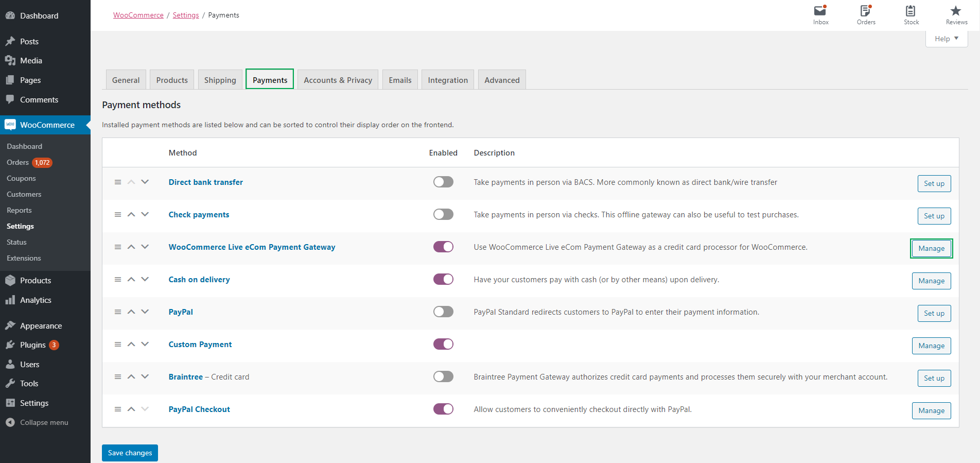The image size is (980, 463).
Task: Switch to the Products settings tab
Action: tap(172, 80)
